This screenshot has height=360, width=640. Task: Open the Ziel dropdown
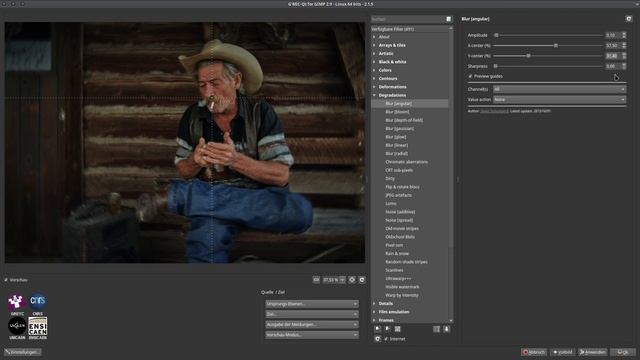point(312,314)
